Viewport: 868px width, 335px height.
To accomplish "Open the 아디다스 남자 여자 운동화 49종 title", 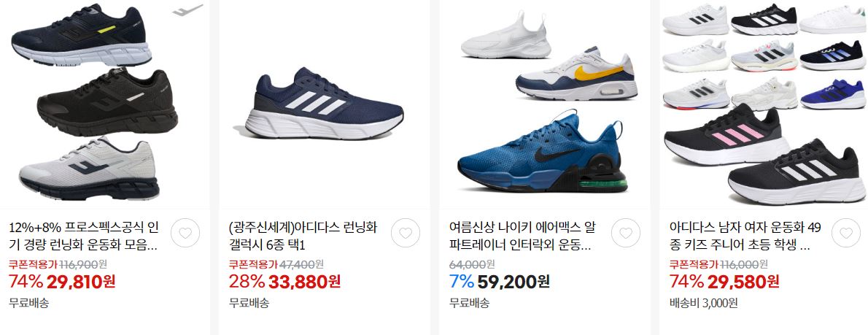I will coord(745,235).
